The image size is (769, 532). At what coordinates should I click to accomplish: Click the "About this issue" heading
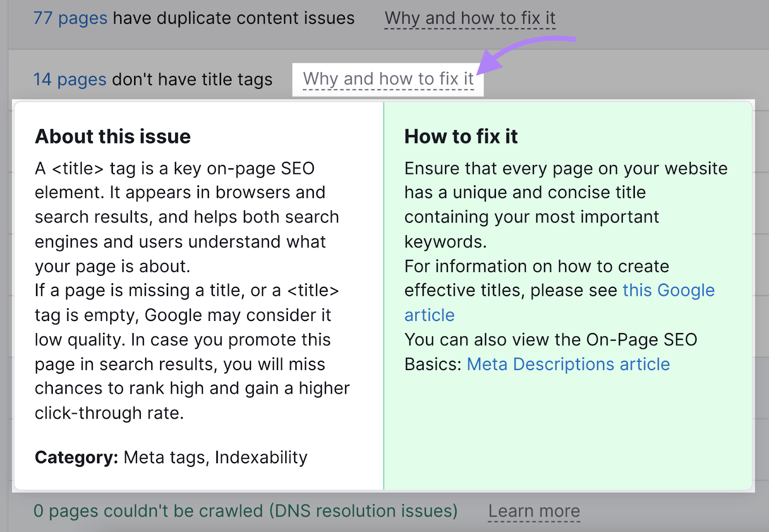coord(112,136)
